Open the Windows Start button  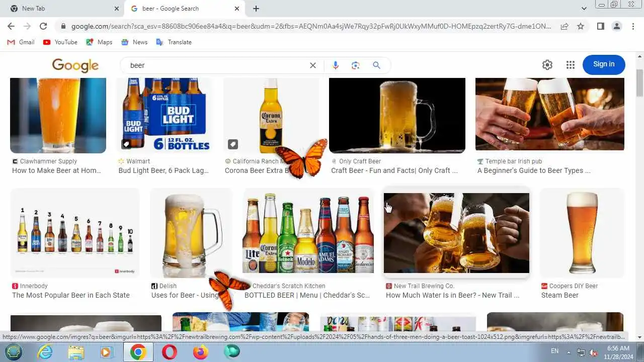(x=14, y=352)
